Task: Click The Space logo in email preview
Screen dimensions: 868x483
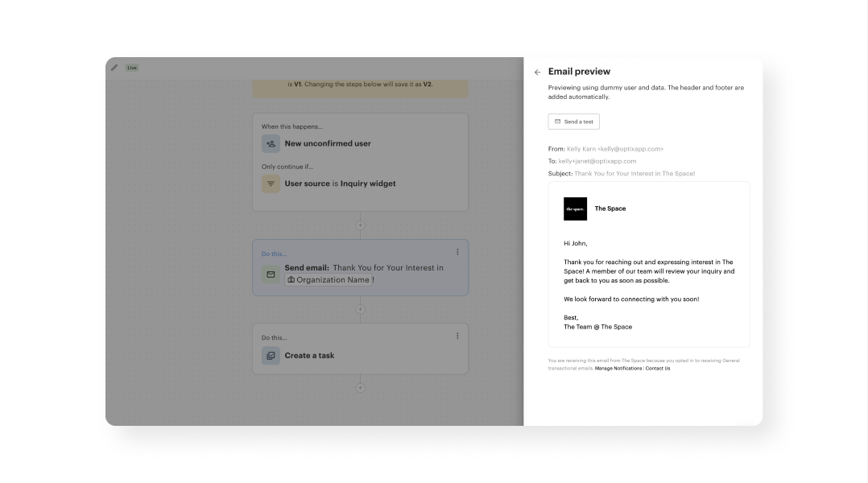Action: pos(575,209)
